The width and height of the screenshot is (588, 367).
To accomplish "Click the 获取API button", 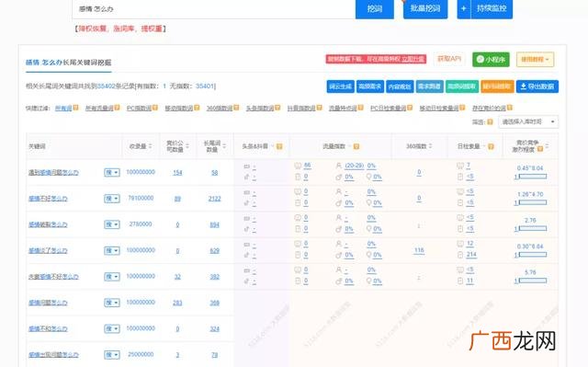I will [x=449, y=59].
